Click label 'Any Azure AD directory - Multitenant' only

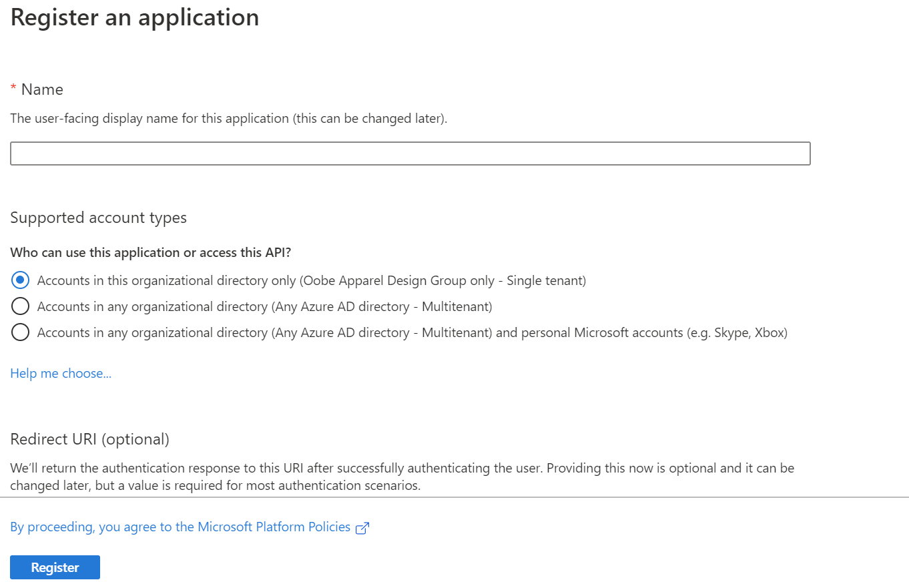coord(265,306)
